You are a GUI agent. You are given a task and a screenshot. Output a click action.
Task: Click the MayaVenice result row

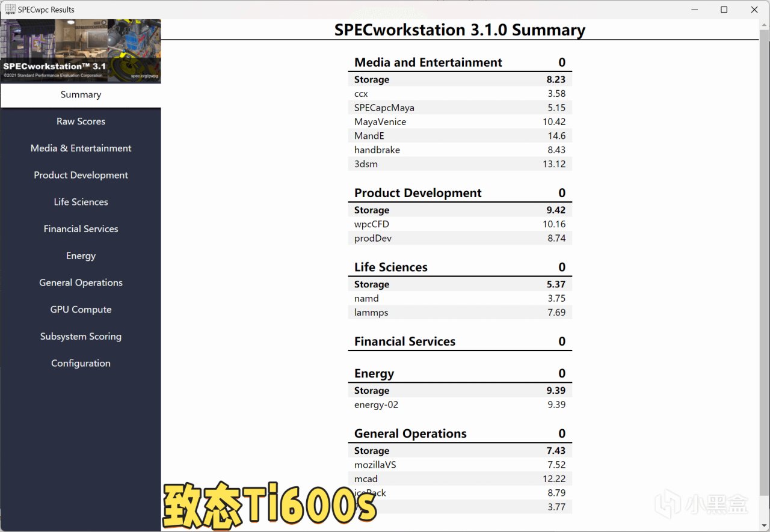[460, 121]
